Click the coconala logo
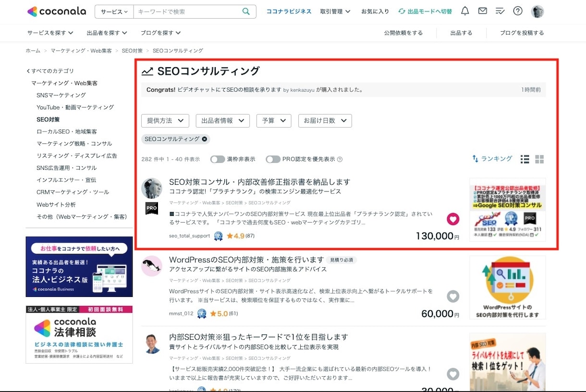The image size is (586, 392). click(x=57, y=11)
